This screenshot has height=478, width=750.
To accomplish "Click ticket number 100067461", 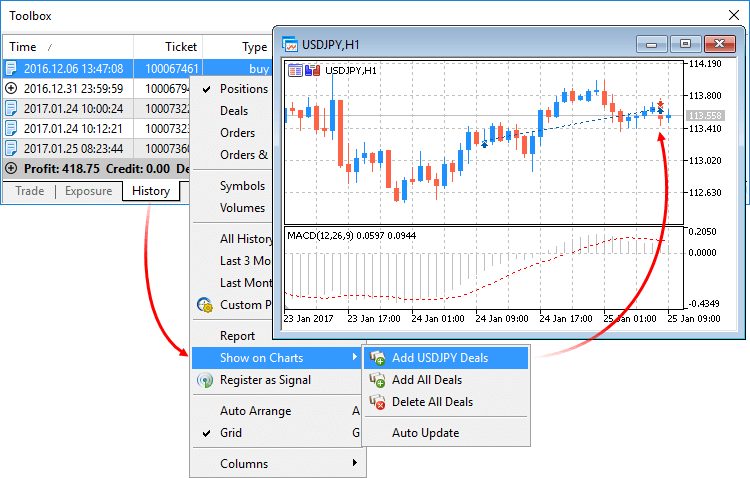I will pos(172,69).
